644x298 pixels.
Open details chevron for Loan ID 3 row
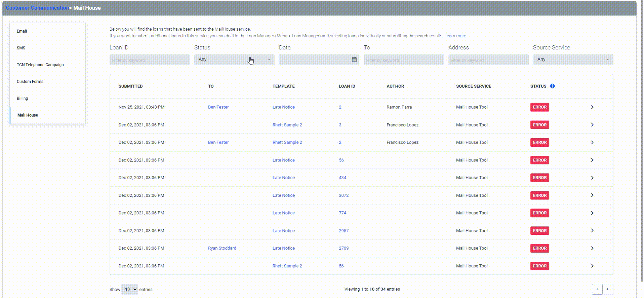click(592, 125)
